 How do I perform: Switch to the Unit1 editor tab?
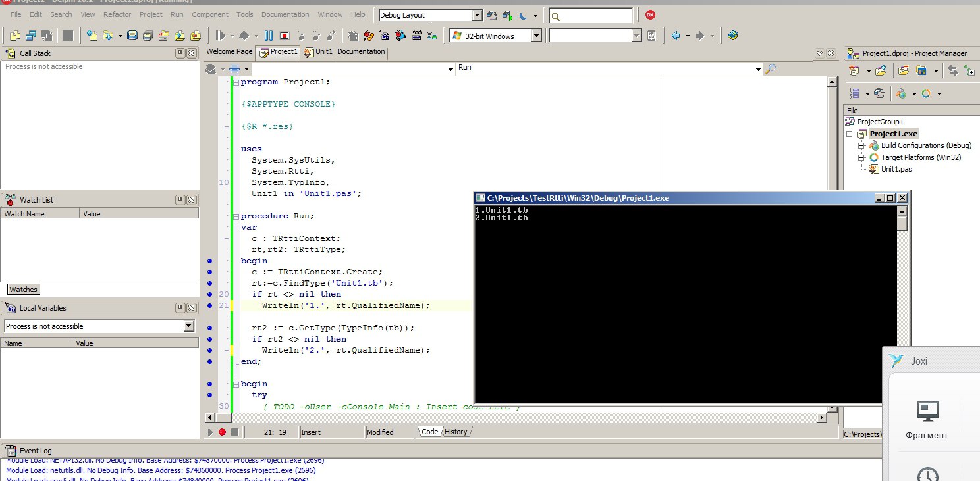pyautogui.click(x=319, y=52)
